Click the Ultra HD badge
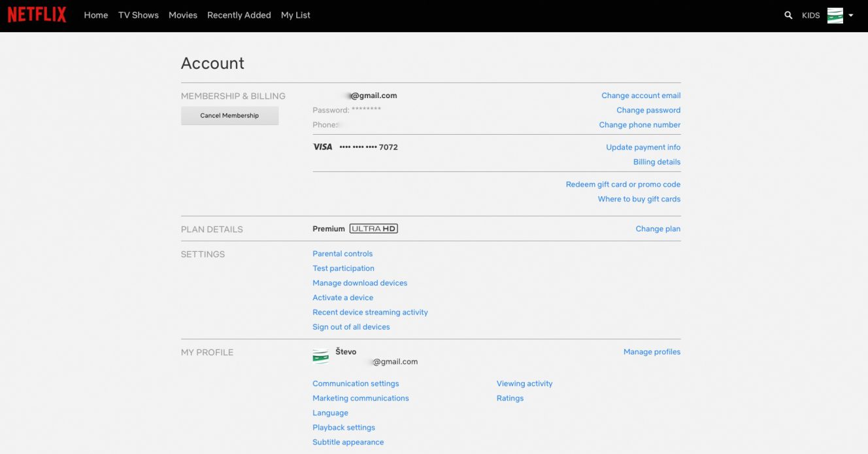Image resolution: width=868 pixels, height=454 pixels. 374,229
